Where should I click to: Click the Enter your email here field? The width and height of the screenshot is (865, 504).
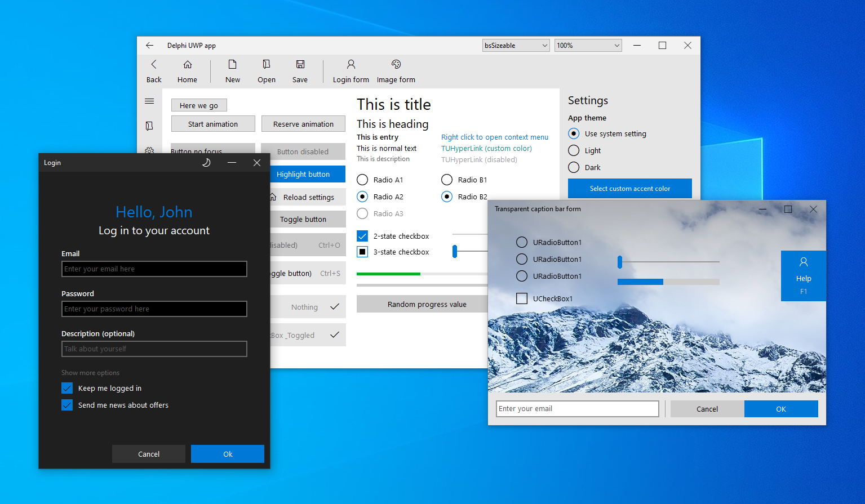[x=154, y=269]
